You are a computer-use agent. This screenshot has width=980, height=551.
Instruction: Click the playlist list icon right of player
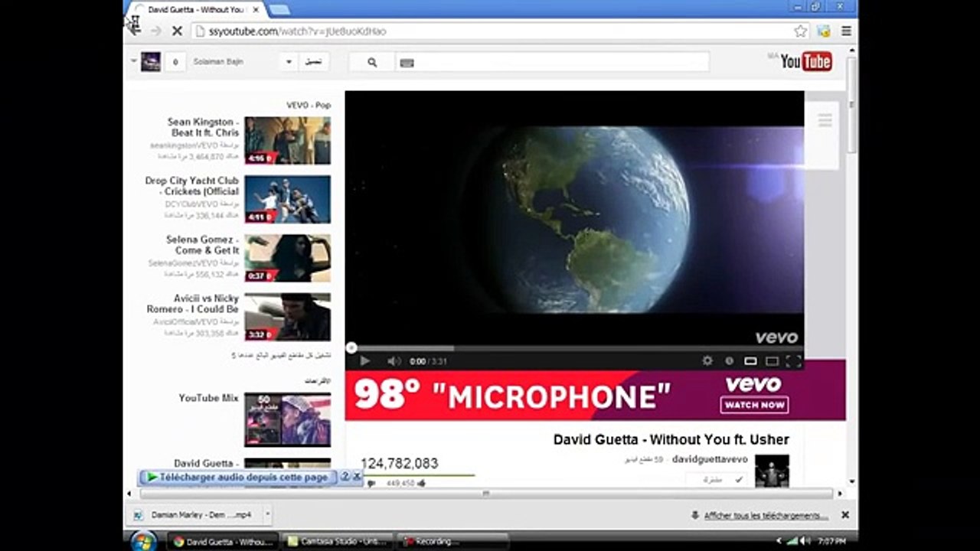point(825,120)
